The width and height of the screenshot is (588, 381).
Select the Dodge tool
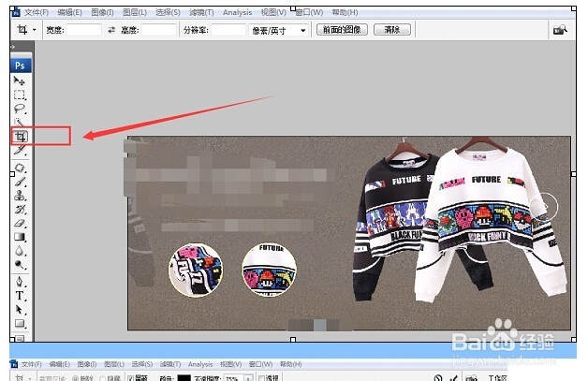[x=19, y=265]
